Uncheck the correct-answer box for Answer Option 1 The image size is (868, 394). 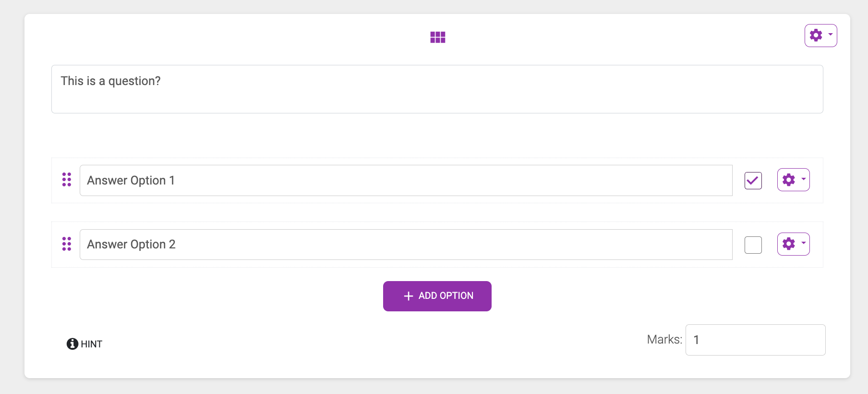753,181
